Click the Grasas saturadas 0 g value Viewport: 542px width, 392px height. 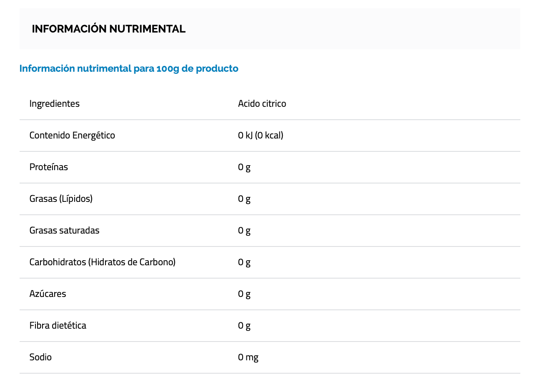point(244,230)
